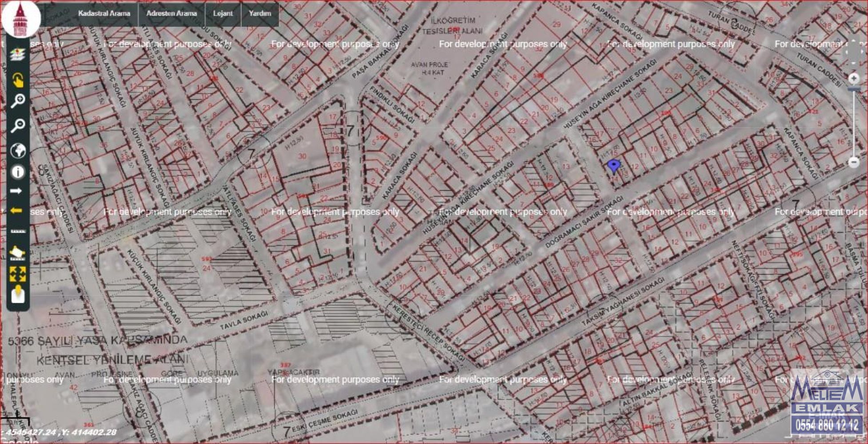Image resolution: width=868 pixels, height=444 pixels.
Task: Click the zoom slider handle
Action: [x=853, y=90]
